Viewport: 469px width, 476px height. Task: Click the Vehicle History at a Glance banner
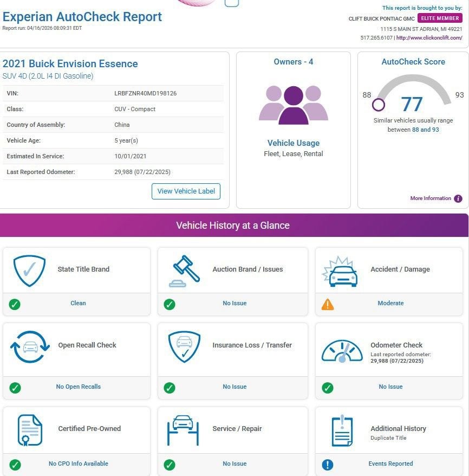tap(233, 226)
